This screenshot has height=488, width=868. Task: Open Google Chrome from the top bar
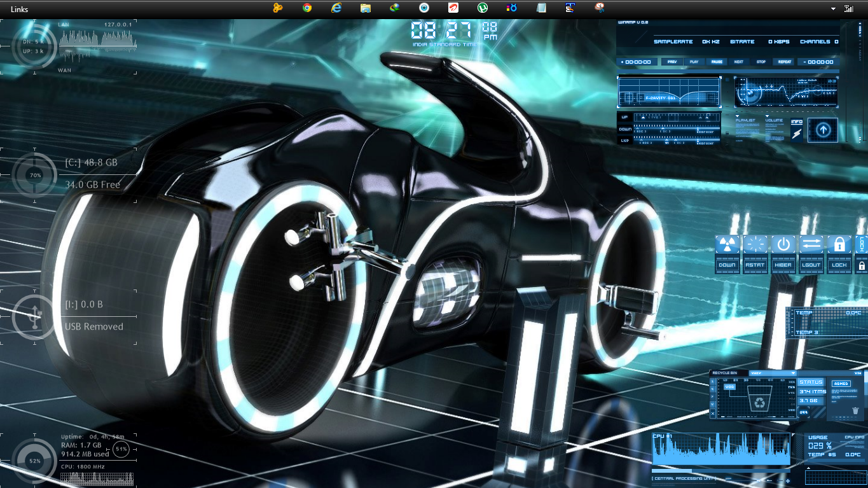[307, 8]
